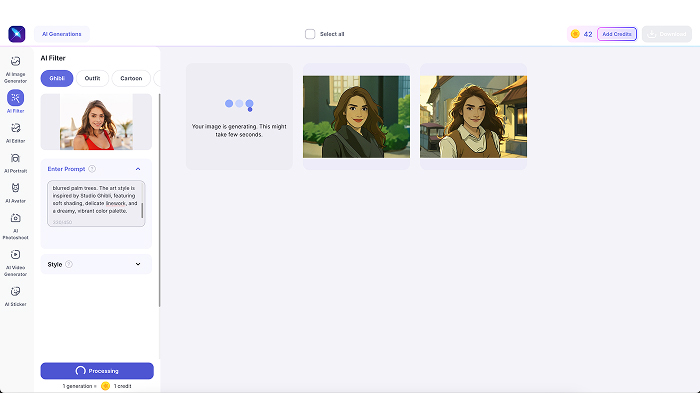Switch to the Ghibli filter tab
The image size is (700, 393).
(x=57, y=78)
